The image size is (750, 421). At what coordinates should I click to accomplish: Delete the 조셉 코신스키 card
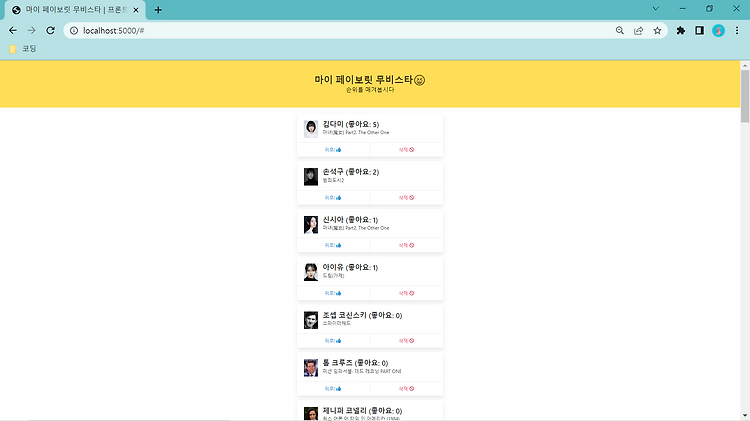pos(407,341)
